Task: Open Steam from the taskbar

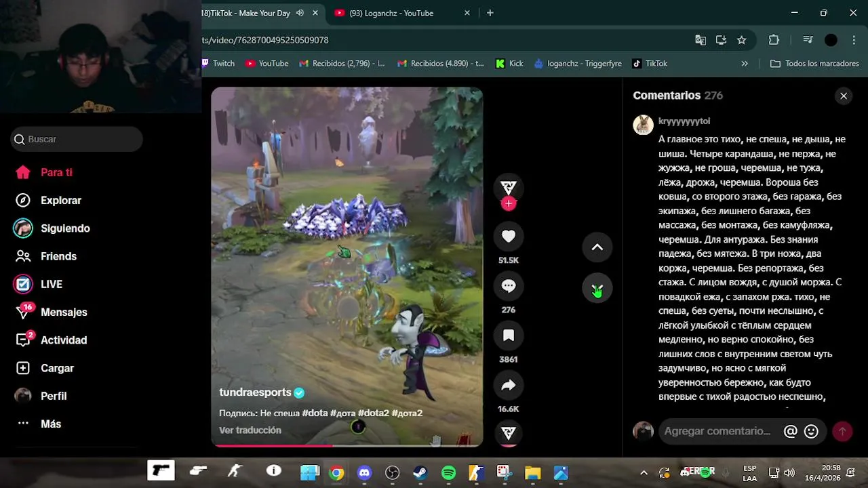Action: tap(420, 472)
